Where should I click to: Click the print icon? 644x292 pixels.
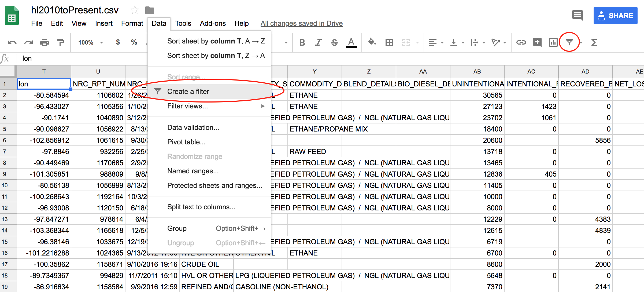tap(45, 42)
